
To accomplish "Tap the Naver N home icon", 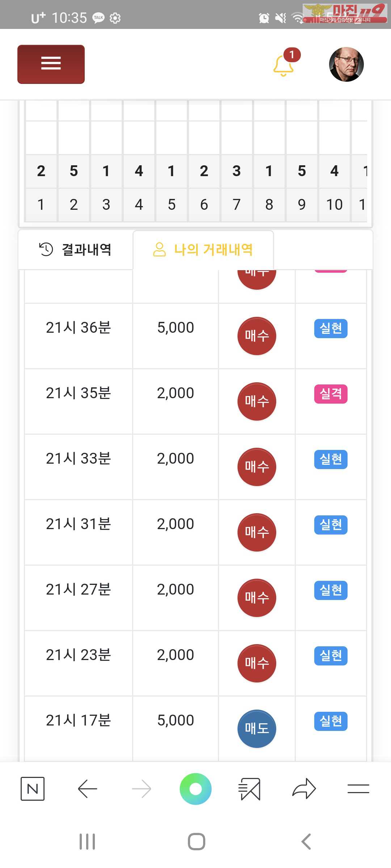I will pyautogui.click(x=33, y=788).
